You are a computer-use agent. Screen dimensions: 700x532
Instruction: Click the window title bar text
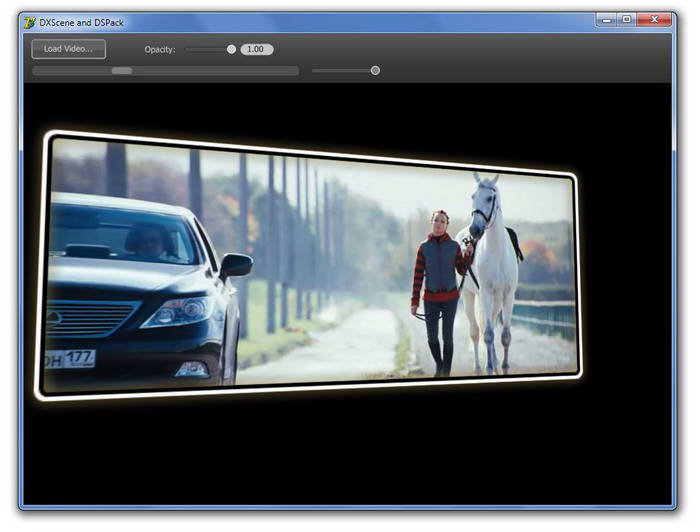click(x=81, y=22)
